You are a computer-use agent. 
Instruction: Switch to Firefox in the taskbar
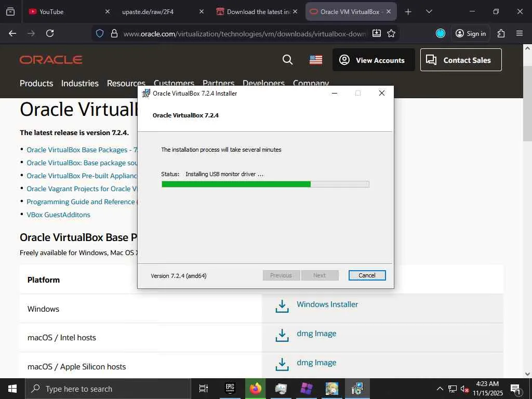(x=256, y=389)
